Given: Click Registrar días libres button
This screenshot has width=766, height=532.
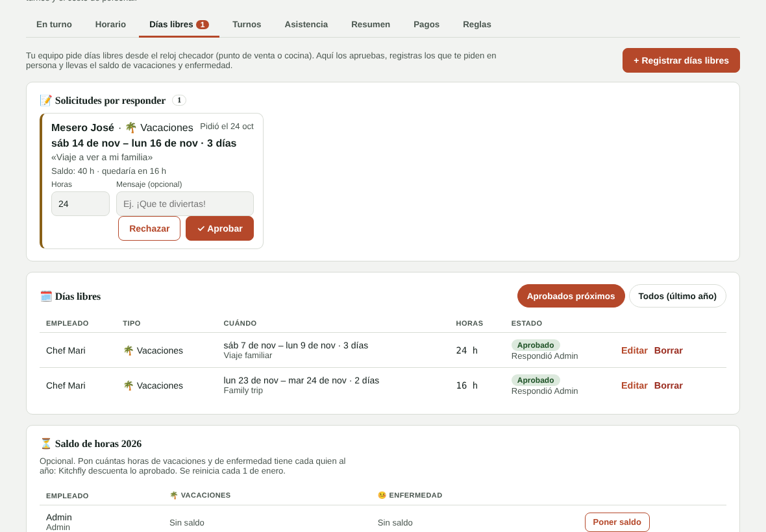Looking at the screenshot, I should (681, 60).
